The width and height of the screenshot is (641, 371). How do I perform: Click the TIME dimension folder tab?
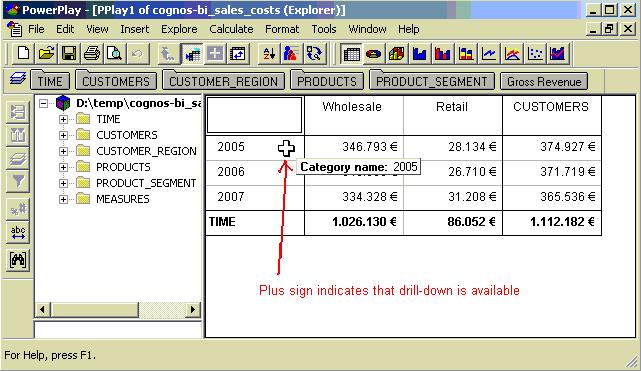50,81
